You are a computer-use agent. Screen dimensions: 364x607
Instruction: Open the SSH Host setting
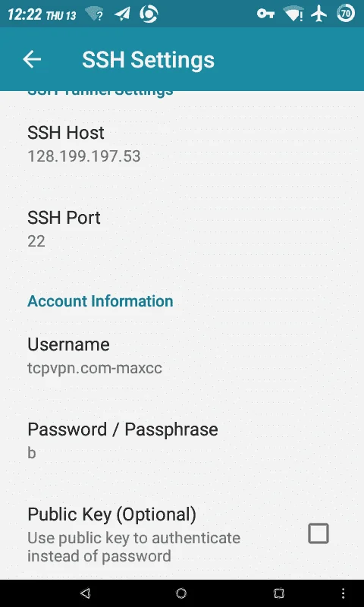pyautogui.click(x=182, y=144)
